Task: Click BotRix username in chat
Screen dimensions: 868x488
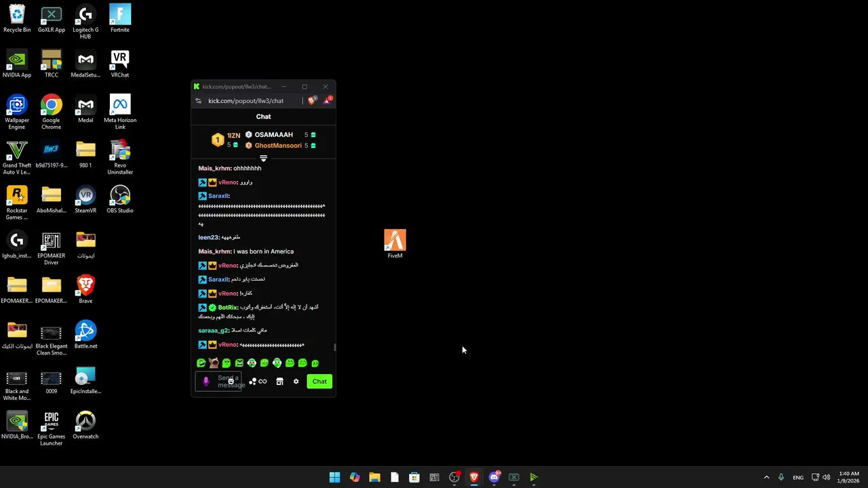Action: pos(228,308)
